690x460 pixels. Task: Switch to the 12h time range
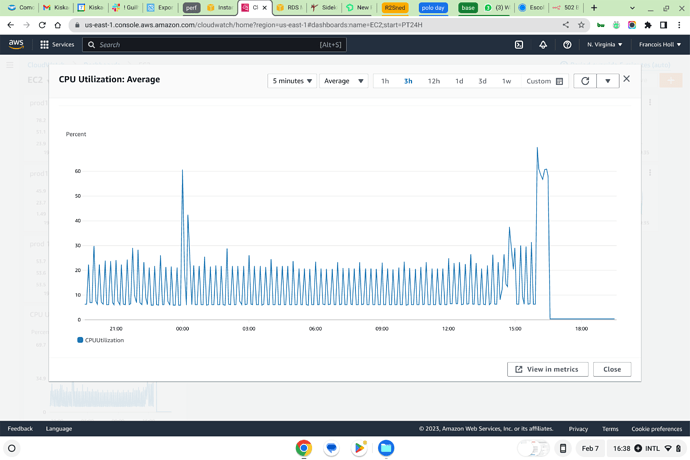coord(433,81)
